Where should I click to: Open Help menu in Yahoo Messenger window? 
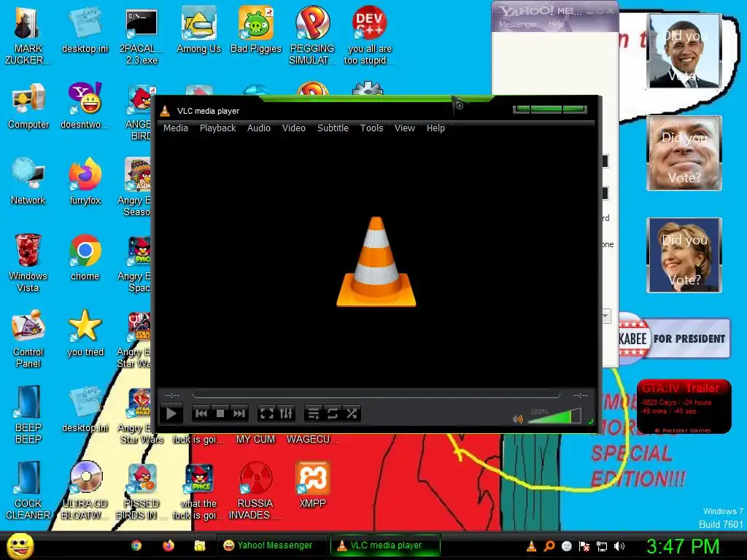556,24
